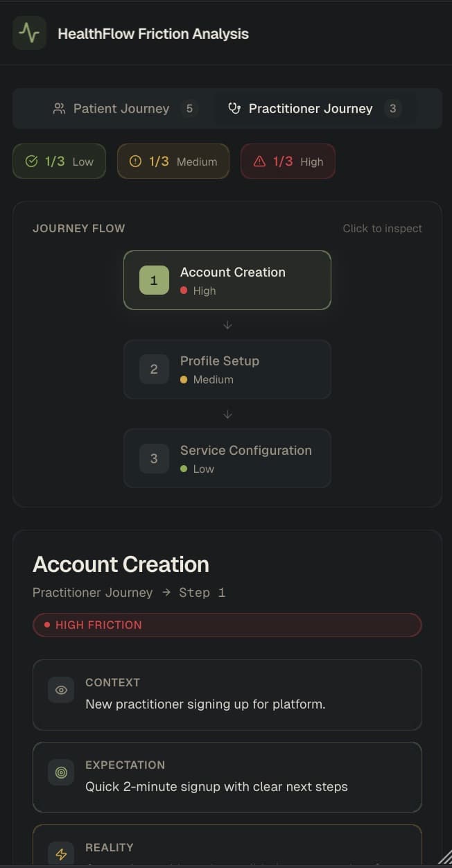
Task: Toggle the 1/3 Medium friction filter
Action: 173,162
